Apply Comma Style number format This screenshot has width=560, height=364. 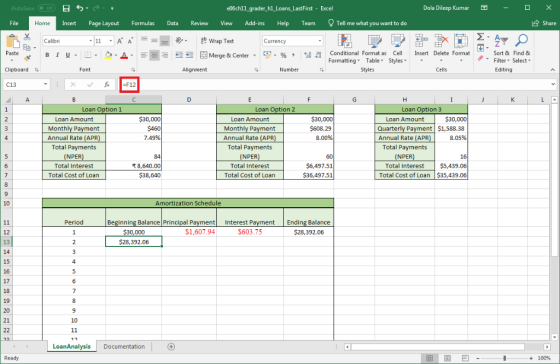pyautogui.click(x=293, y=55)
